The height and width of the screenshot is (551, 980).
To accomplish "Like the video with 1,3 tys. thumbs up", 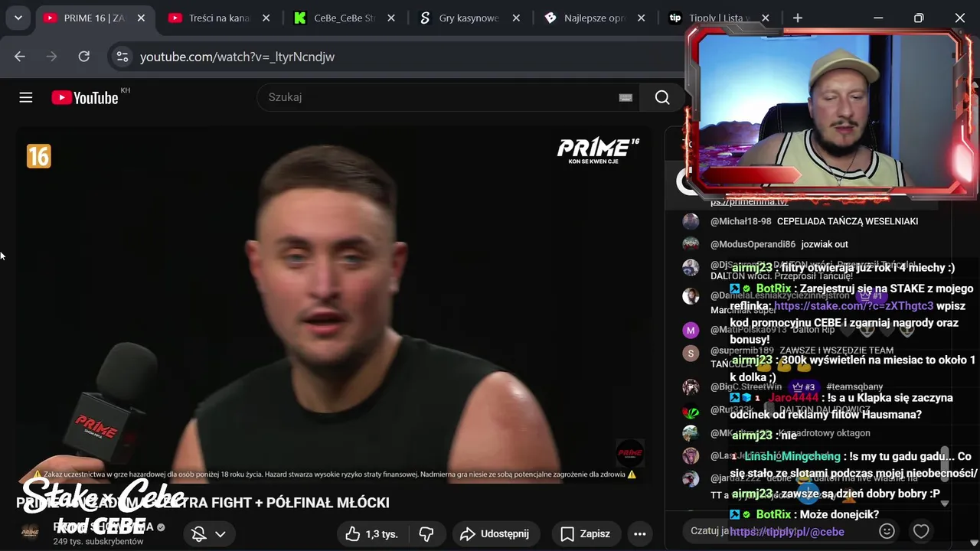I will click(371, 534).
